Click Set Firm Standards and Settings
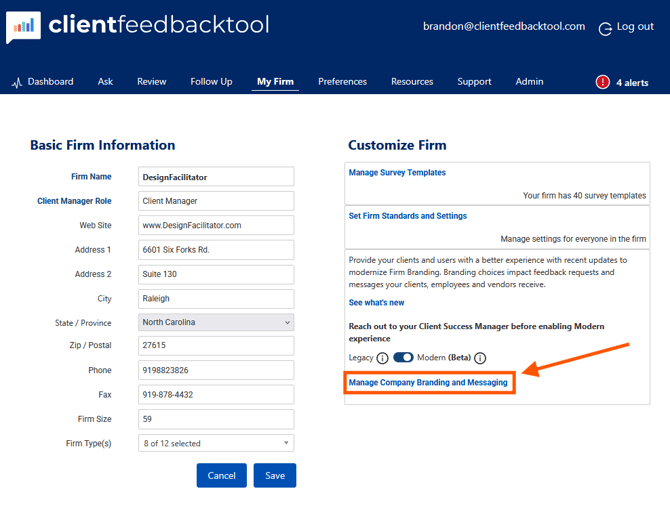Viewport: 670px width, 512px height. click(407, 216)
